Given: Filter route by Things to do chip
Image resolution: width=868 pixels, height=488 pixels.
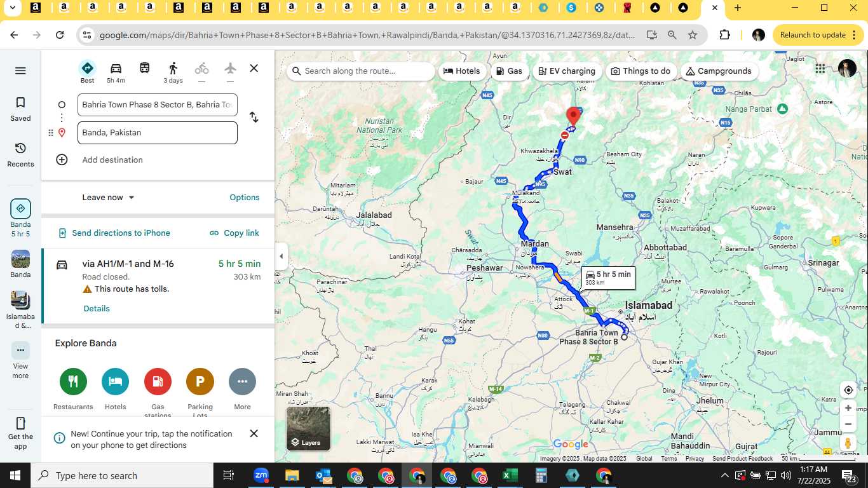Looking at the screenshot, I should point(641,71).
